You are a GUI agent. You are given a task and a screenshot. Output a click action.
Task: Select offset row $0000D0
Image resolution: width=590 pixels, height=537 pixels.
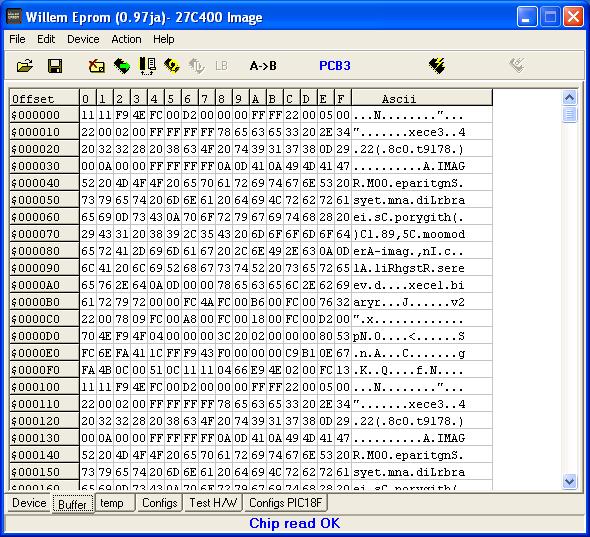[44, 336]
